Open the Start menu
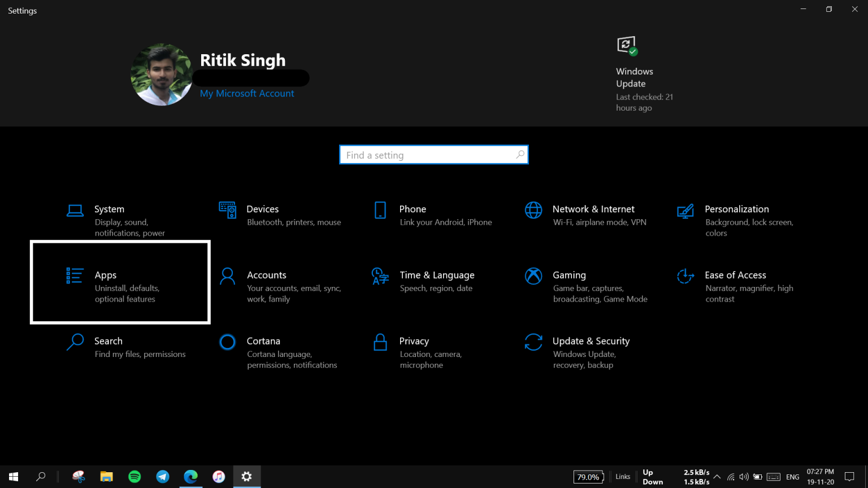 [13, 477]
